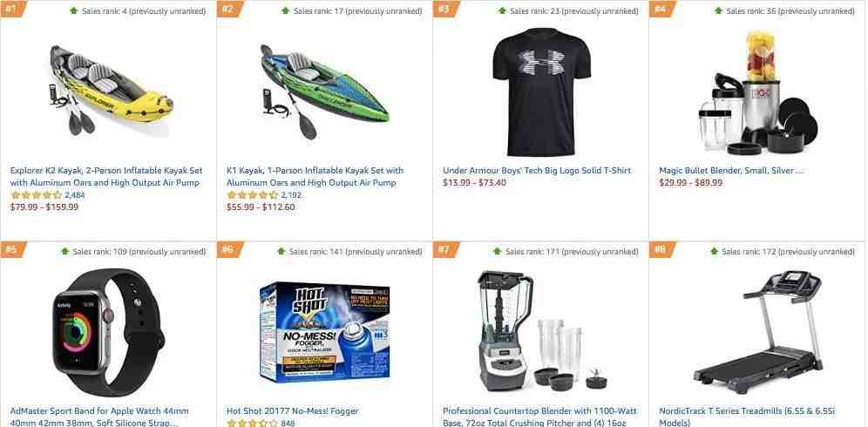Open 2,484 reviews for K2 Kayak
868x427 pixels.
coord(75,195)
